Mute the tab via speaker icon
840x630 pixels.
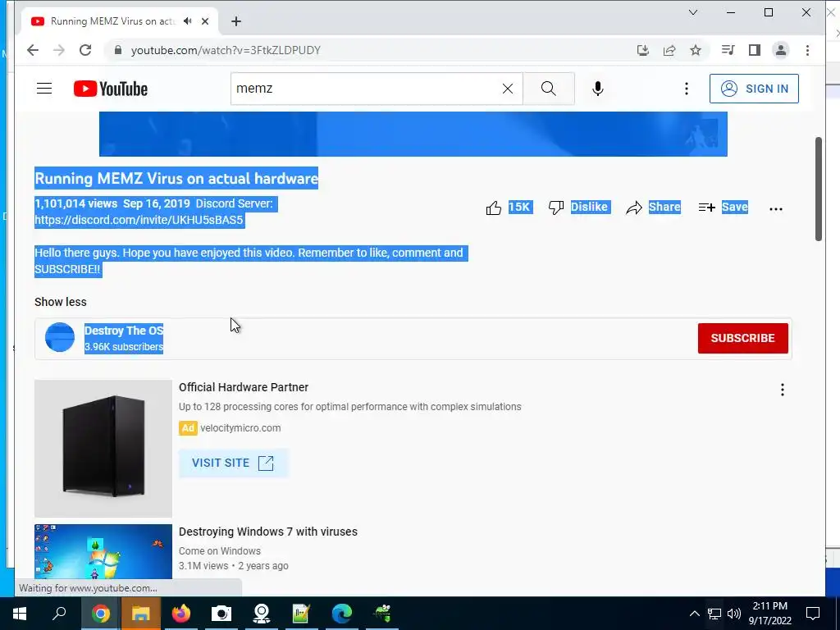click(188, 21)
